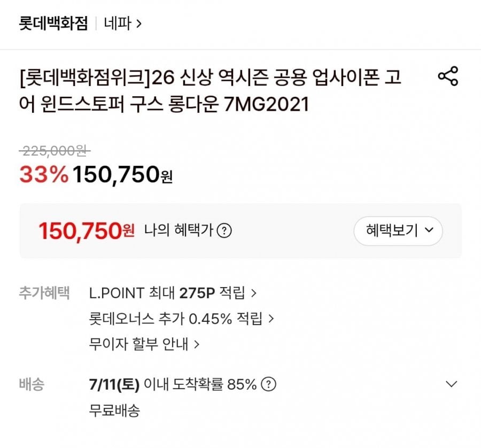This screenshot has width=481, height=448.
Task: Click the 나의 혜택가 label
Action: pos(179,230)
